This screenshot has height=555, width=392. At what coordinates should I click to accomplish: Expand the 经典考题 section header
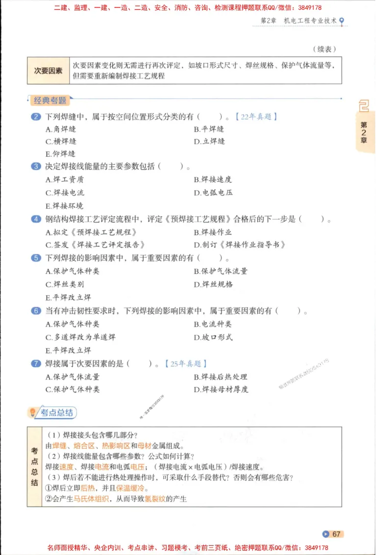point(50,101)
